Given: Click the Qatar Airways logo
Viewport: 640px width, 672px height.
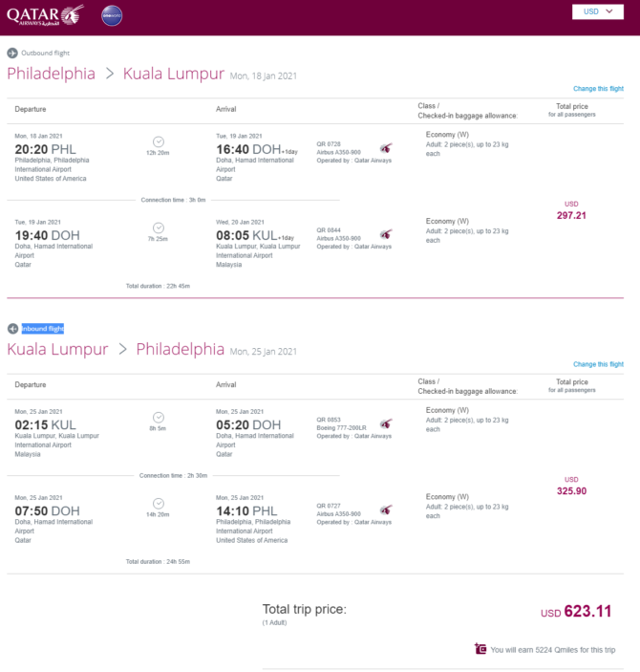Looking at the screenshot, I should click(45, 15).
